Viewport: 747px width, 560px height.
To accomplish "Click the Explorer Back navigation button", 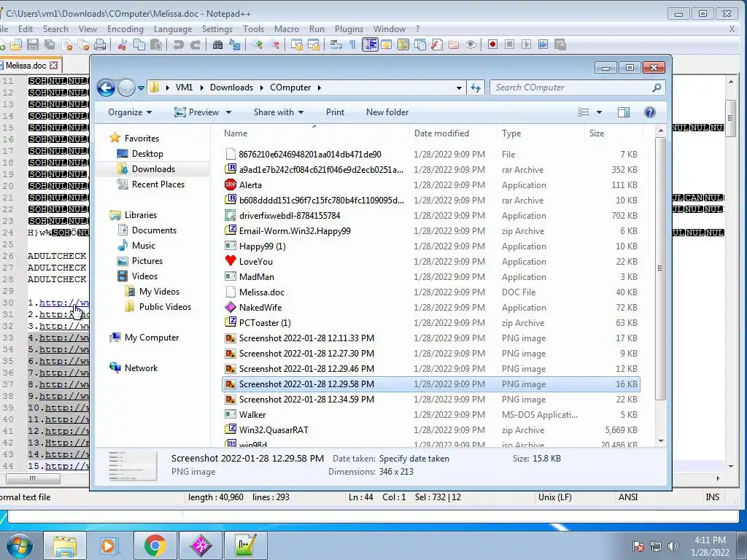I will click(x=107, y=87).
